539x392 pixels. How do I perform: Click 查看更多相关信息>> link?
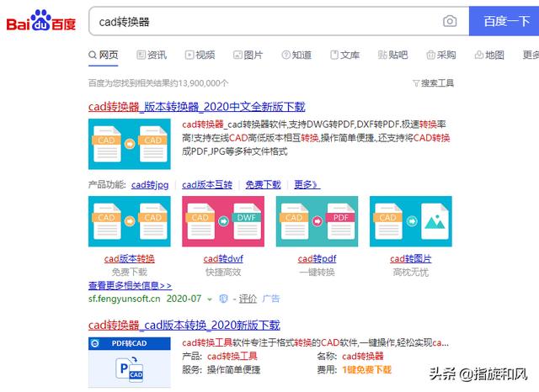click(130, 285)
